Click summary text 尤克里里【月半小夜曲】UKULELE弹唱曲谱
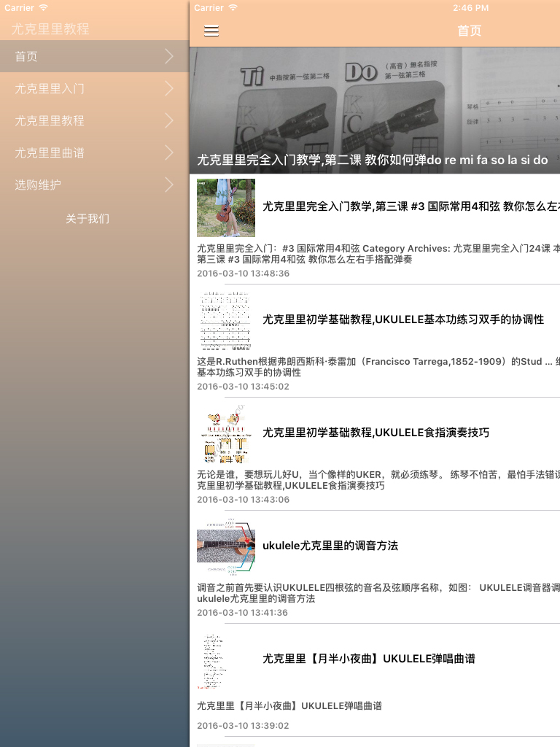Image resolution: width=560 pixels, height=747 pixels. tap(289, 705)
